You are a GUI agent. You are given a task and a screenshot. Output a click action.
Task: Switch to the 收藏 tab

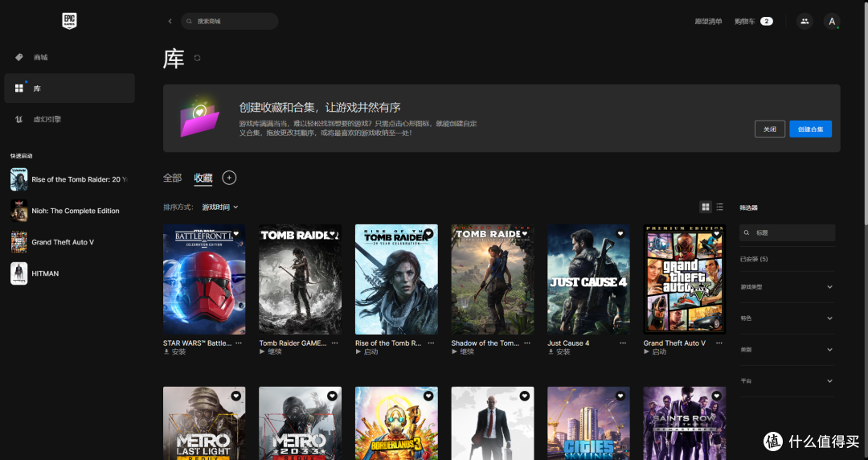203,178
